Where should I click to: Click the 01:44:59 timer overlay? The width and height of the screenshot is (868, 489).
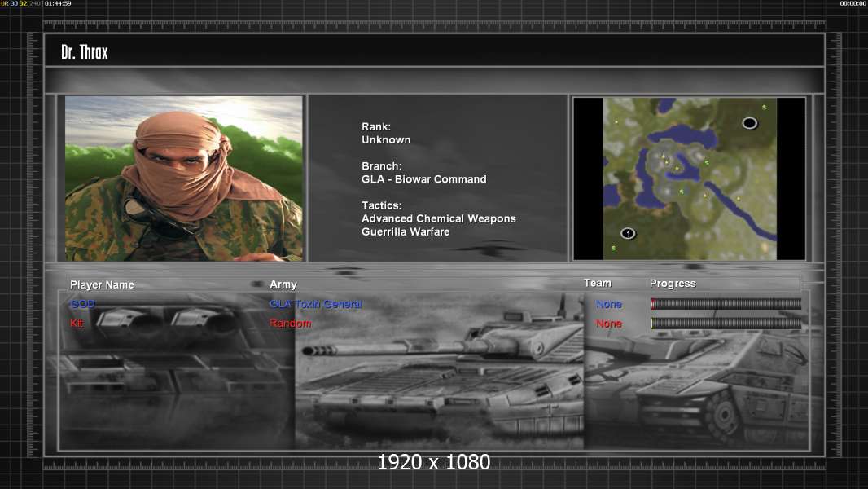pyautogui.click(x=58, y=3)
